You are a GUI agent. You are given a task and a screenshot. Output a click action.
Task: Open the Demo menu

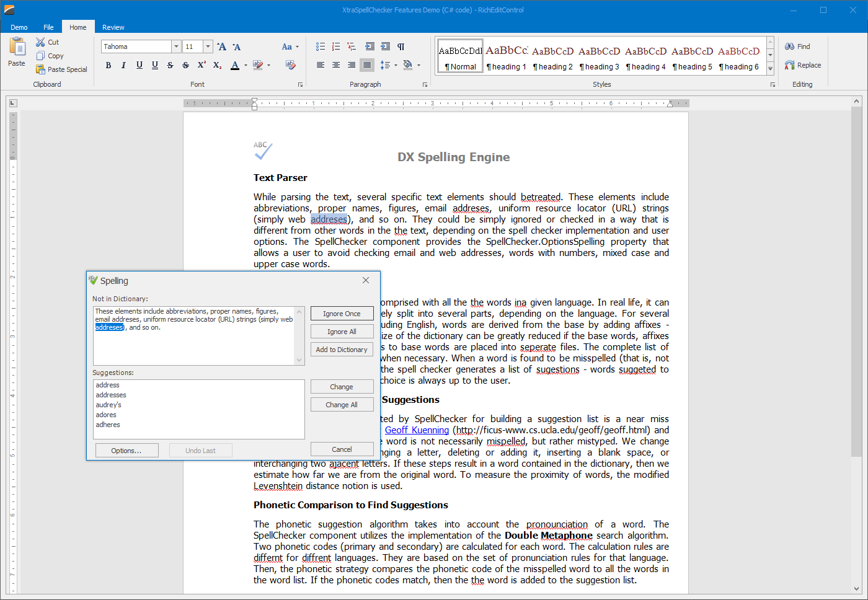click(19, 27)
